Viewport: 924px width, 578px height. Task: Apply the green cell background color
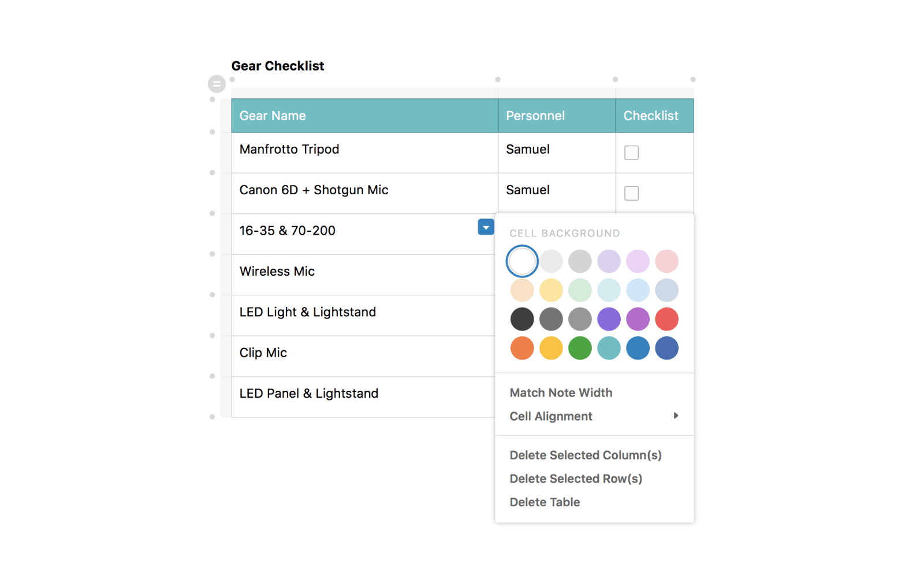click(580, 348)
